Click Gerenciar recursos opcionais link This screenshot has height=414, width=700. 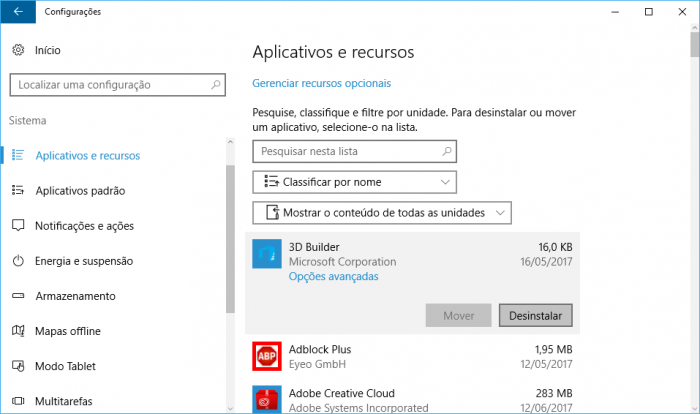[321, 83]
